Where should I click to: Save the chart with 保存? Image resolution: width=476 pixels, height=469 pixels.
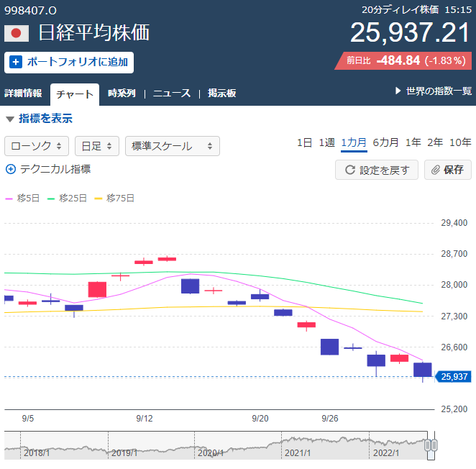[448, 170]
